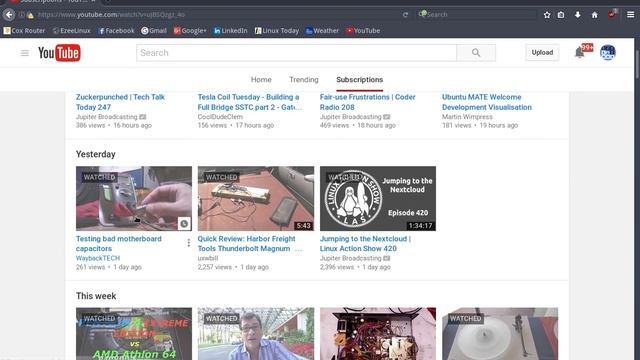Open Linux Today bookmark
This screenshot has height=360, width=640.
coord(277,31)
